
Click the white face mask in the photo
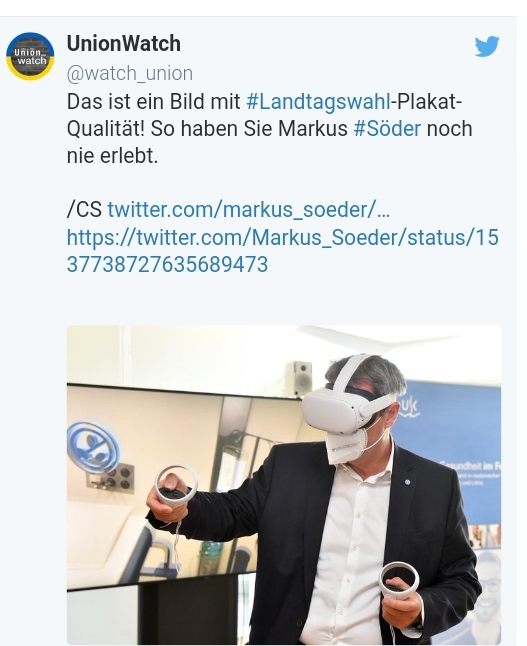point(345,446)
